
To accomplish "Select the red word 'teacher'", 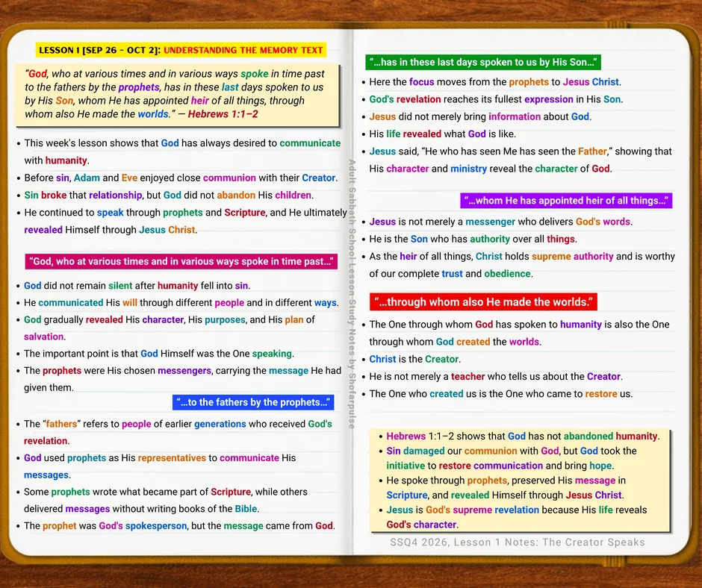I will [x=468, y=376].
